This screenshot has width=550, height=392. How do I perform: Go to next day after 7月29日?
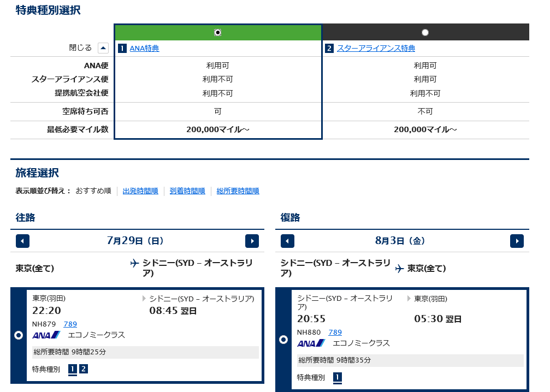tap(252, 241)
